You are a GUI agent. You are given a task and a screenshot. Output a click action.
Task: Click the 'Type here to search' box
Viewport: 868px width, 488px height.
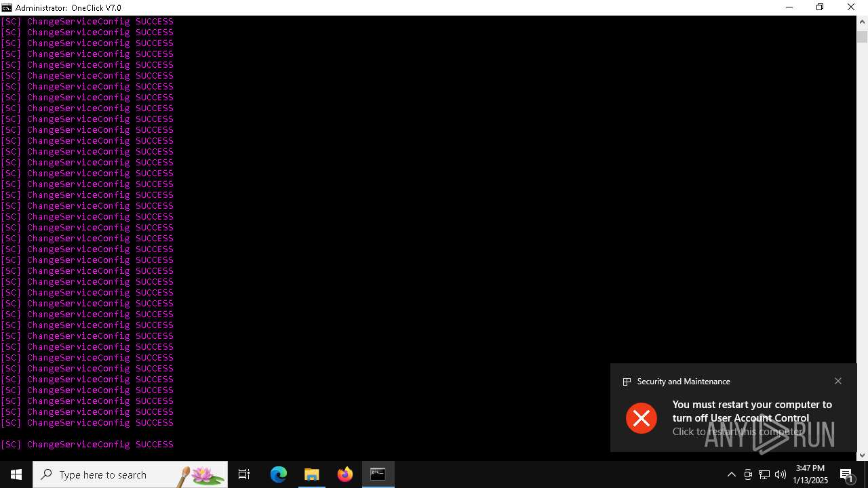pyautogui.click(x=130, y=474)
